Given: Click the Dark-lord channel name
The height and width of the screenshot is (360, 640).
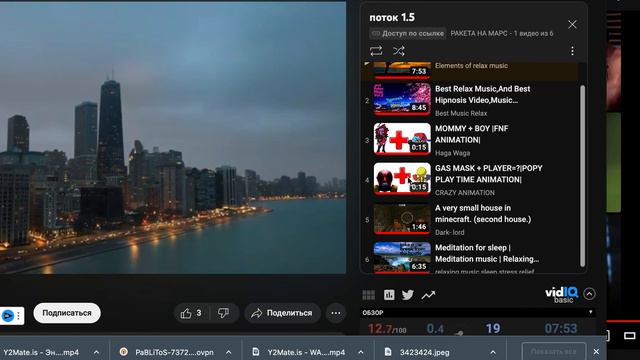Looking at the screenshot, I should pos(449,232).
